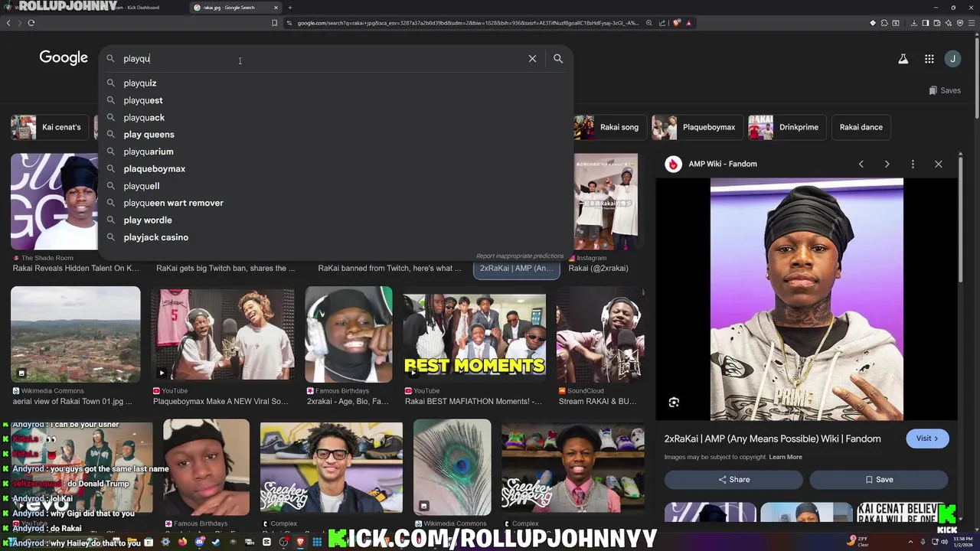The height and width of the screenshot is (551, 980).
Task: Click the taskbar clock showing 11:58 PM
Action: click(962, 542)
